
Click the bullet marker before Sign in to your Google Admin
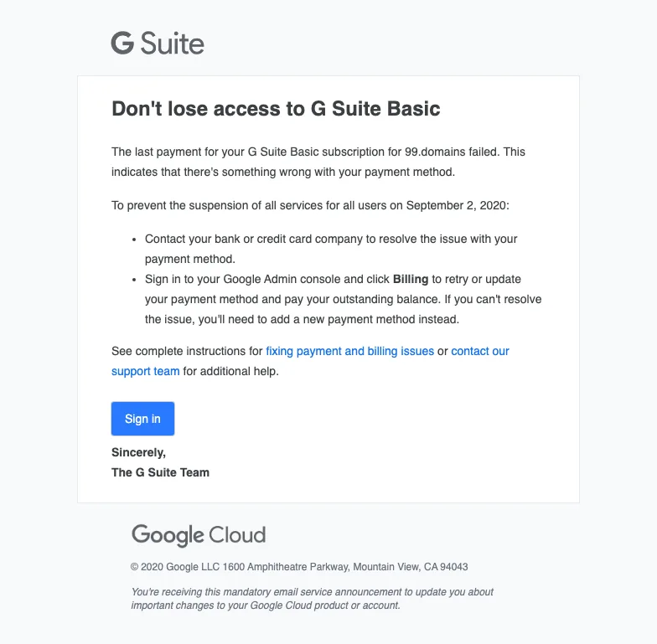(134, 280)
